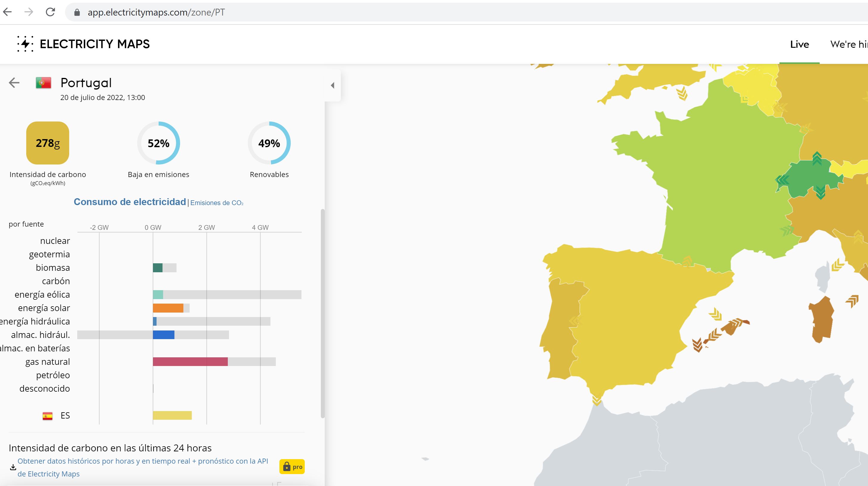Click the site padlock icon in address bar
This screenshot has height=486, width=868.
coord(77,13)
